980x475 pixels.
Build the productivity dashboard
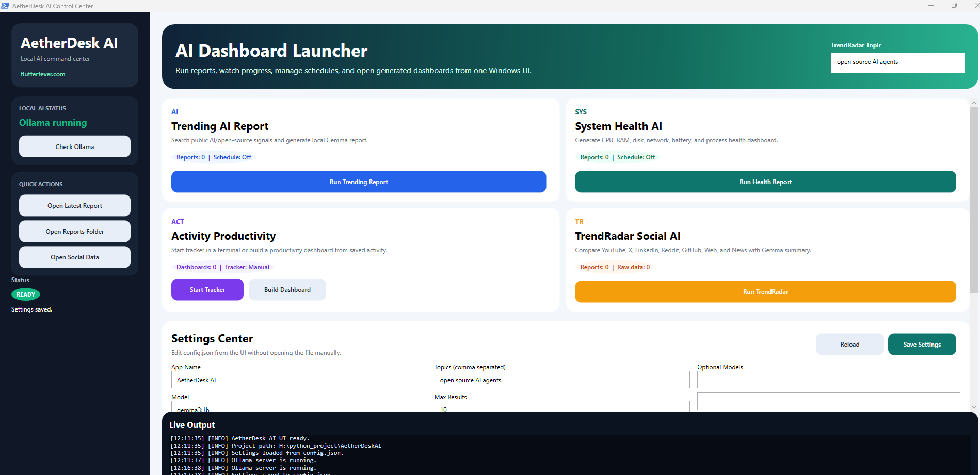click(287, 289)
